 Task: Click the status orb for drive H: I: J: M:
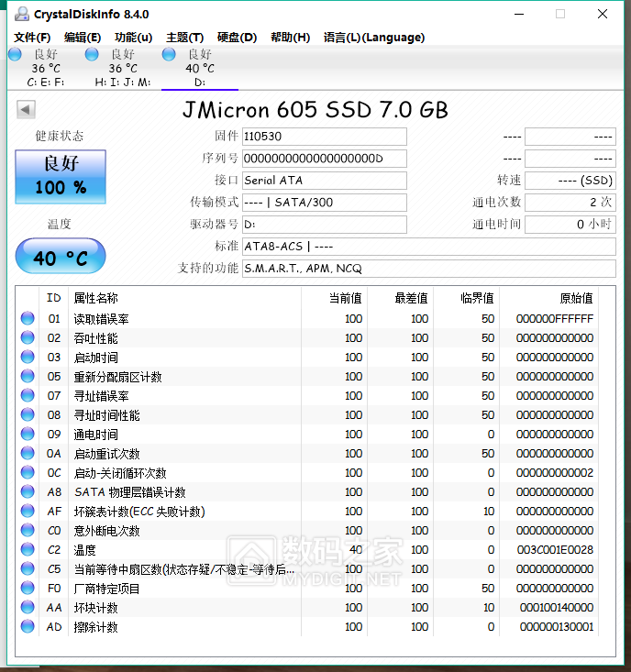[x=92, y=54]
